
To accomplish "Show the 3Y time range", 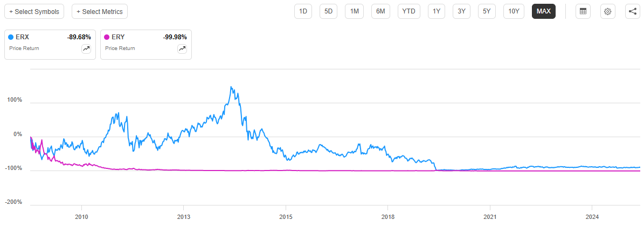I will pyautogui.click(x=462, y=11).
